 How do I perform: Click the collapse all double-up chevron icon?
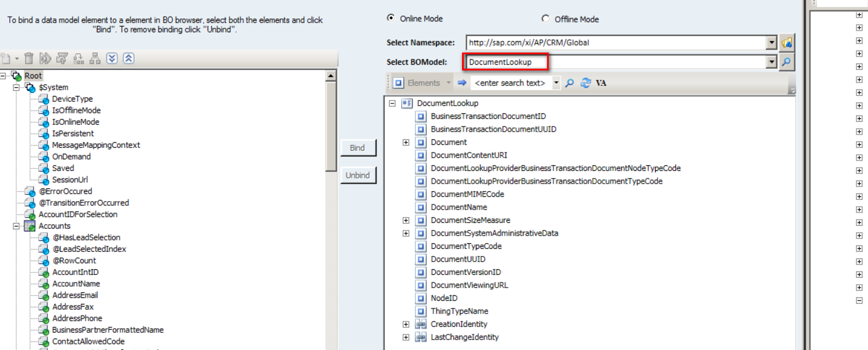pyautogui.click(x=129, y=58)
